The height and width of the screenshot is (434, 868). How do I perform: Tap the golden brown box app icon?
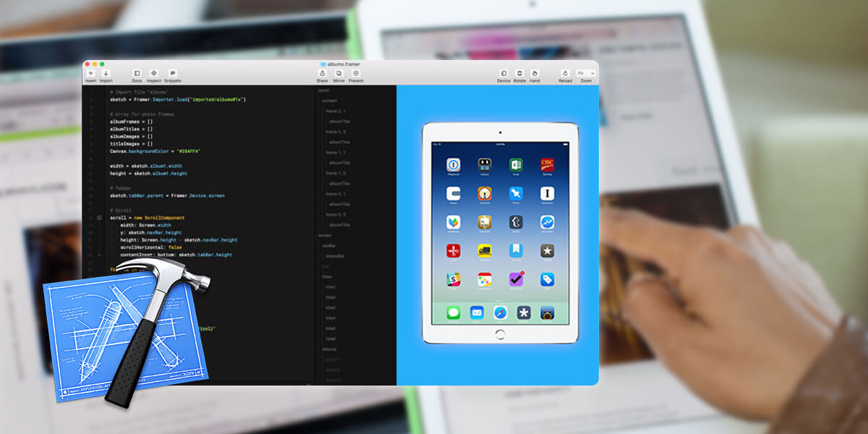[485, 222]
